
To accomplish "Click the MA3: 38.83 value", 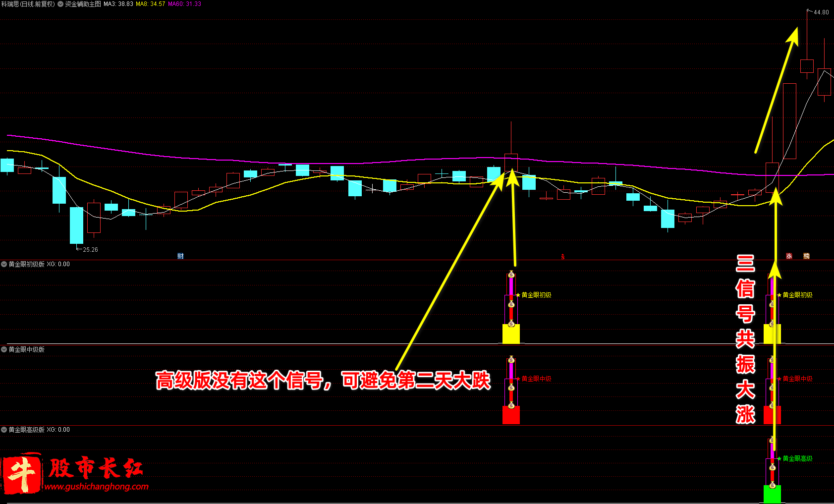I will pyautogui.click(x=118, y=4).
